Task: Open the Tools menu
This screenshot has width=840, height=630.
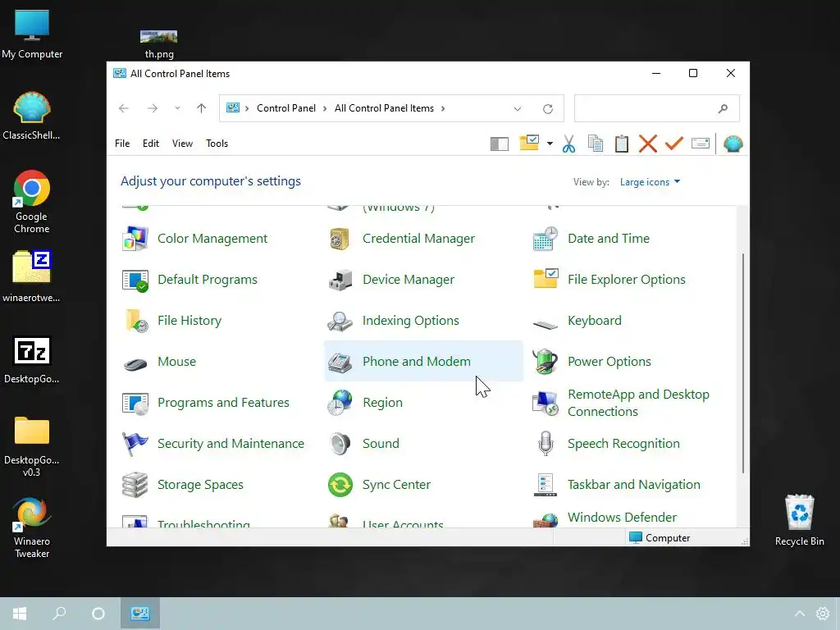Action: 217,144
